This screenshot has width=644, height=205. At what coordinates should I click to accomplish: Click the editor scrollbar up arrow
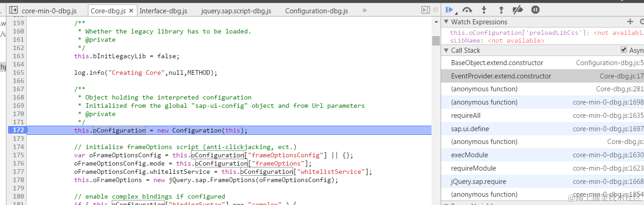(x=436, y=22)
